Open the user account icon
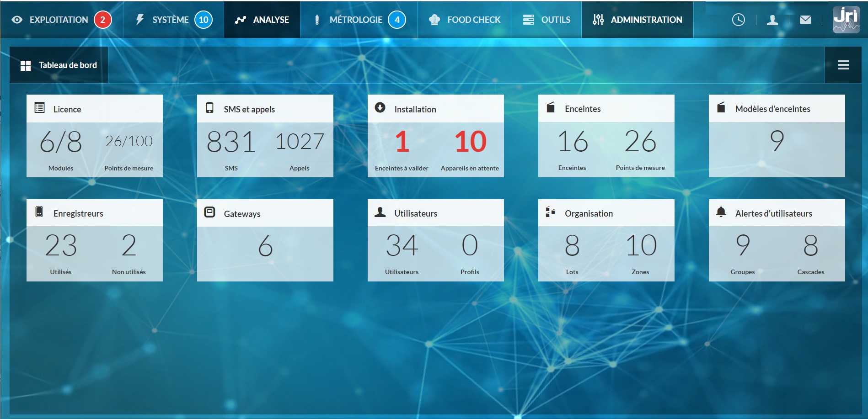Image resolution: width=868 pixels, height=419 pixels. point(772,20)
